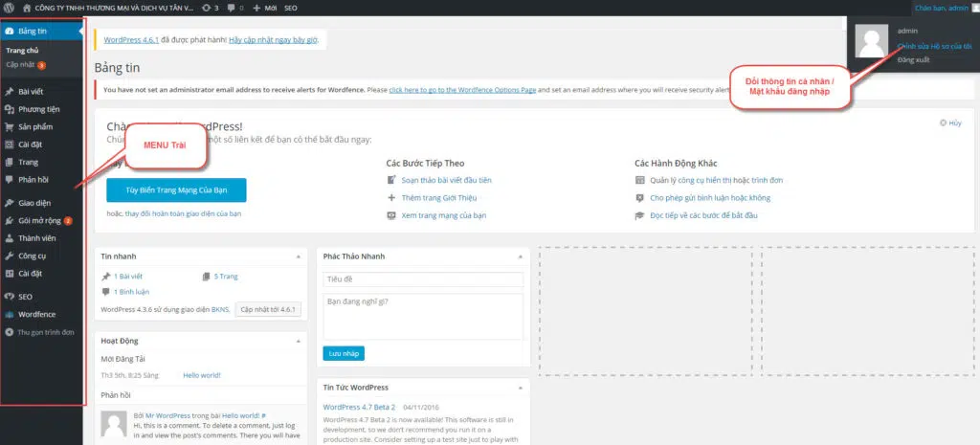Open Hello world! post in Hoạt Động
The image size is (980, 445).
[x=202, y=376]
